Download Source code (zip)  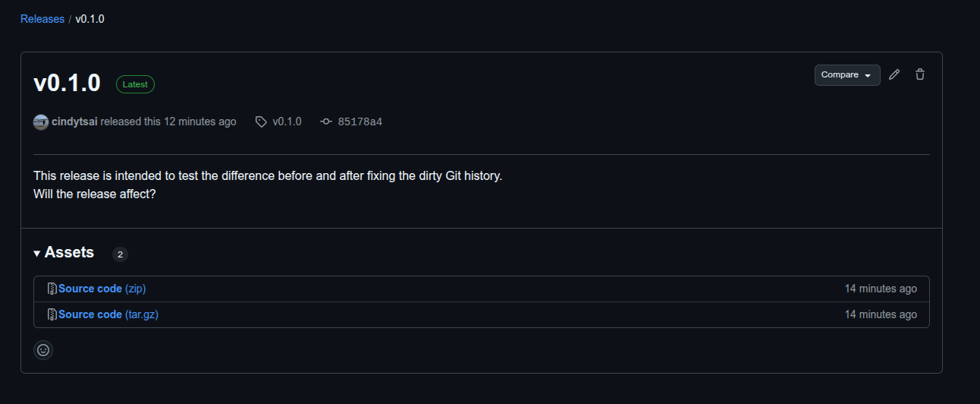[102, 289]
